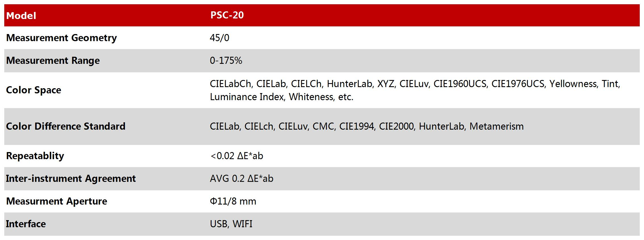644x240 pixels.
Task: Click the Luminance Index text
Action: point(247,97)
